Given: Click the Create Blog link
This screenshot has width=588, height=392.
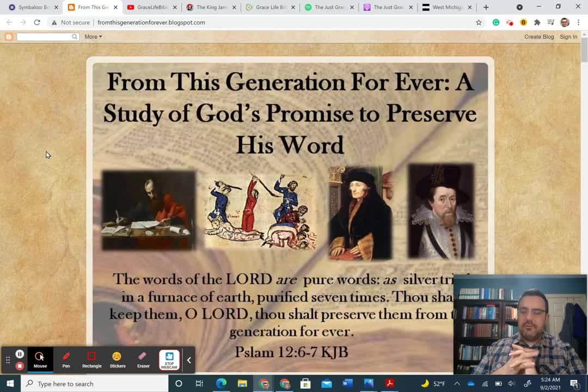Looking at the screenshot, I should [539, 37].
